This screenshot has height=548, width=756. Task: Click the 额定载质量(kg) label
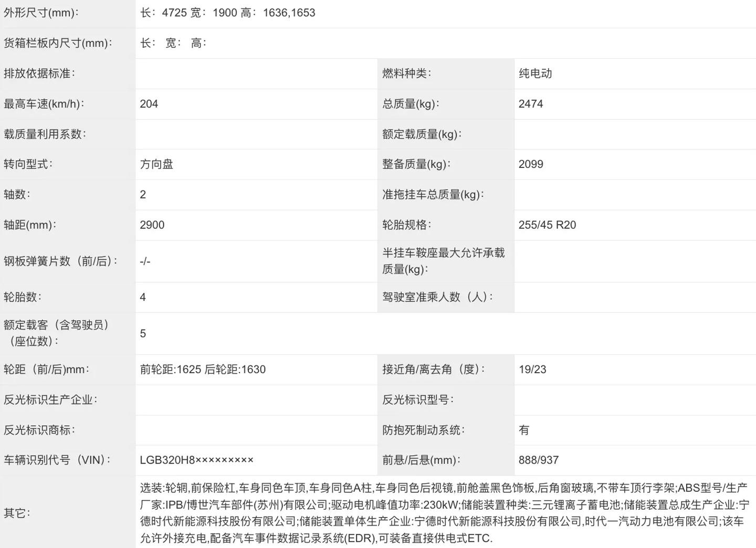(x=422, y=134)
